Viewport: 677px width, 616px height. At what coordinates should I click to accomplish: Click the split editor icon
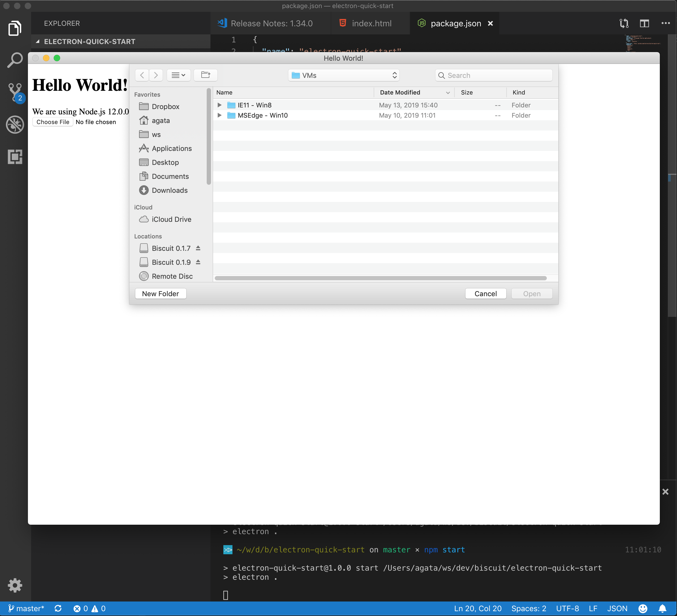coord(644,24)
